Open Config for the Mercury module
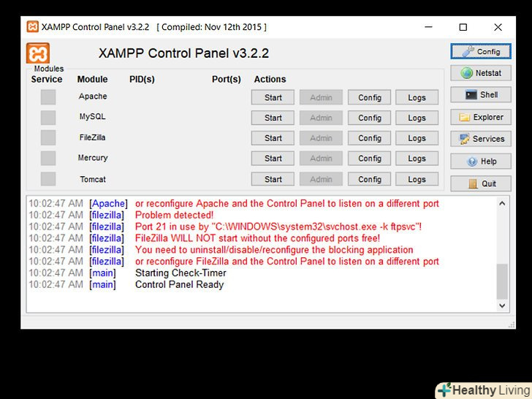The image size is (532, 399). pos(370,159)
